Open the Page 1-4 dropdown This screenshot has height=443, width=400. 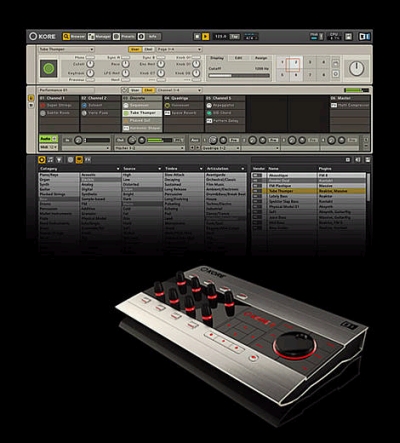[179, 49]
